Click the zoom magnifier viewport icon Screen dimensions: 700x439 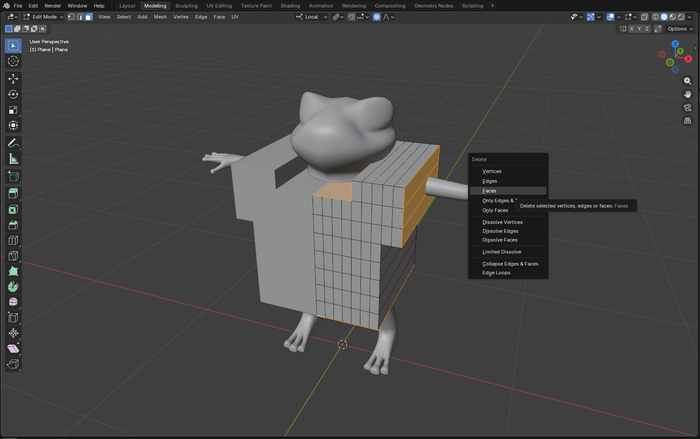click(688, 80)
